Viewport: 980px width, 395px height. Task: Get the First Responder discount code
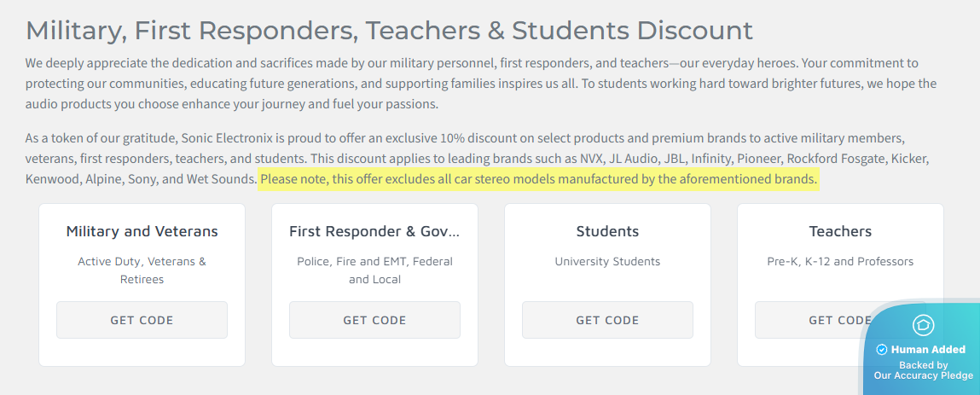[374, 320]
